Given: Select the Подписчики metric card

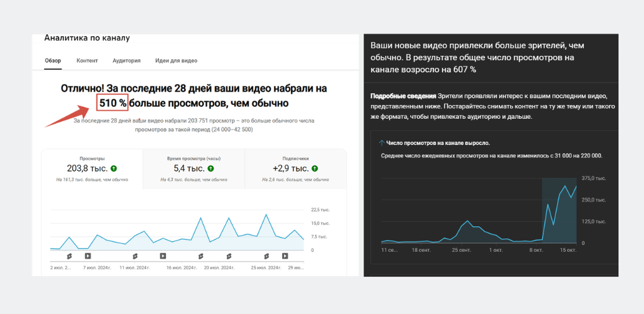Looking at the screenshot, I should click(296, 169).
